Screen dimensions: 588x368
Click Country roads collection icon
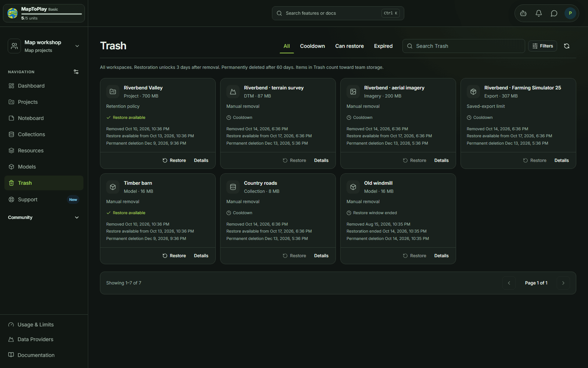233,187
